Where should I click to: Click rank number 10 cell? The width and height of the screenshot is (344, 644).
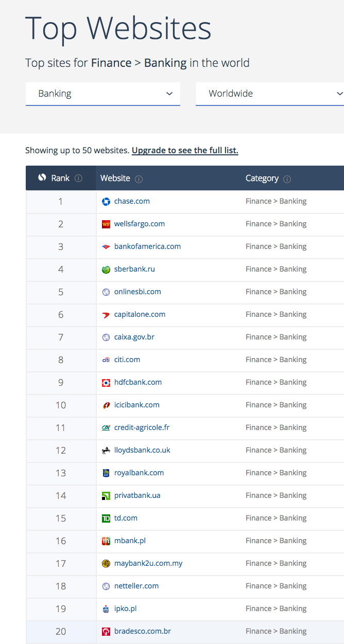pyautogui.click(x=61, y=405)
